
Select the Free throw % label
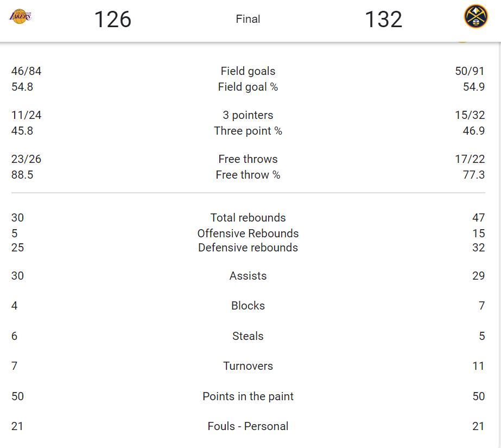[x=248, y=175]
